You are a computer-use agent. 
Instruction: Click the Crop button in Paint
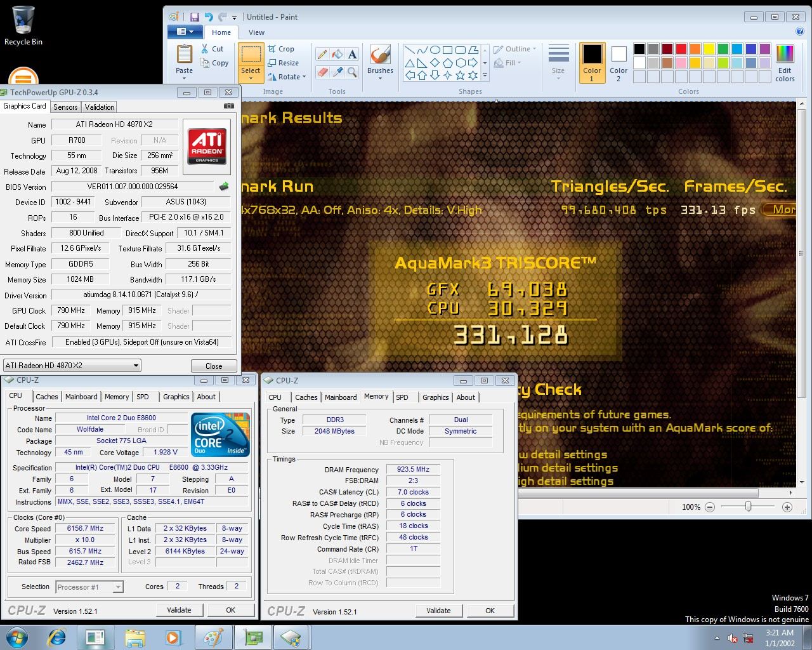click(281, 49)
